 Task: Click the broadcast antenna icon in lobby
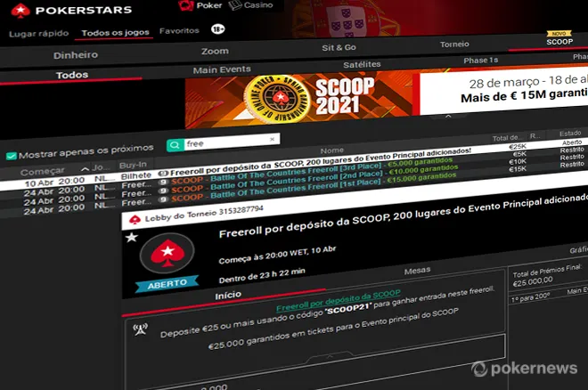(140, 329)
